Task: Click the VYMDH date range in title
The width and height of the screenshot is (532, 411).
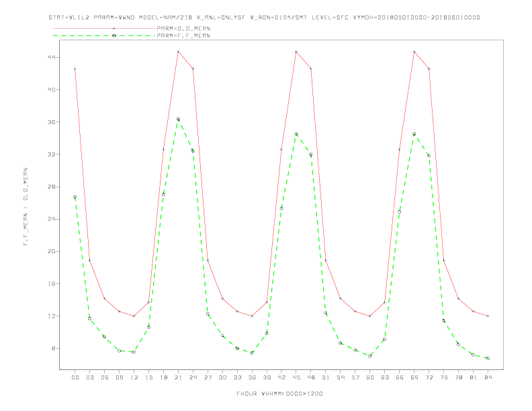Action: [x=416, y=17]
